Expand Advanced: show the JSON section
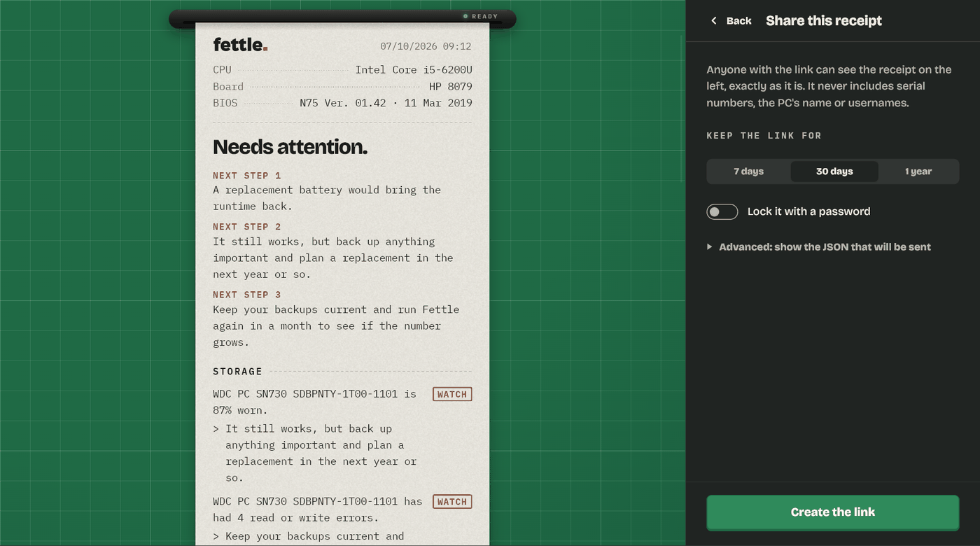Screen dimensions: 980x546 pos(819,246)
